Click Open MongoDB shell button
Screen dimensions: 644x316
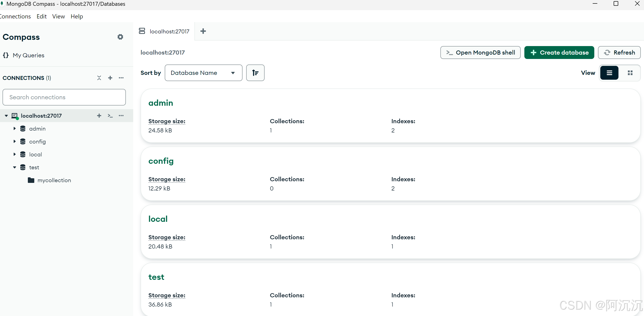coord(480,53)
